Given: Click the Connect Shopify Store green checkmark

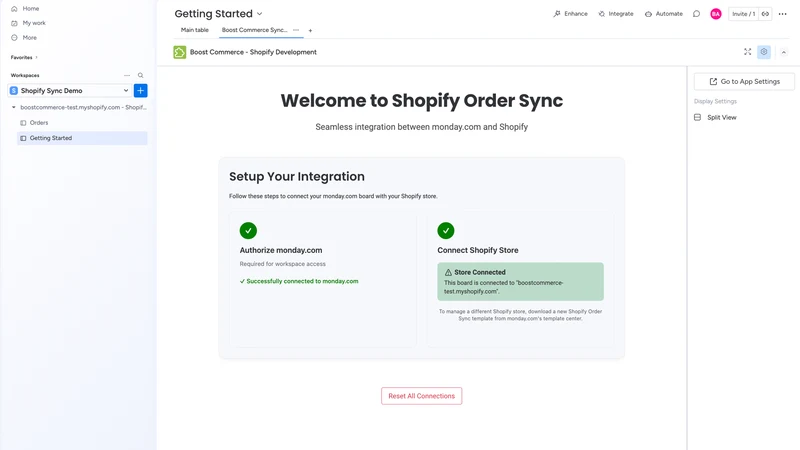Looking at the screenshot, I should [x=446, y=231].
